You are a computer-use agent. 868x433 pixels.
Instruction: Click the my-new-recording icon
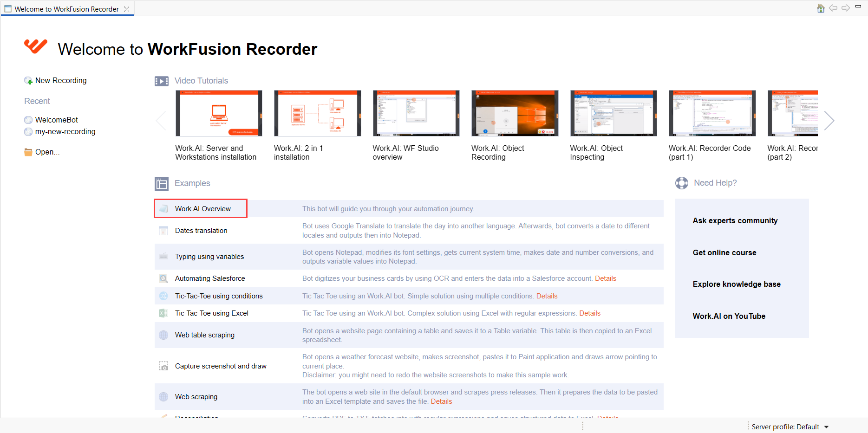(28, 132)
